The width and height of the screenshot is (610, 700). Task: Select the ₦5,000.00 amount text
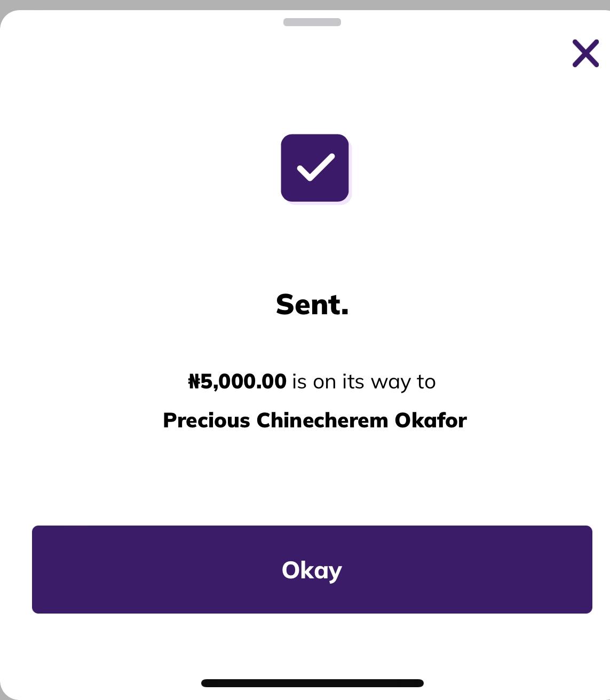238,382
